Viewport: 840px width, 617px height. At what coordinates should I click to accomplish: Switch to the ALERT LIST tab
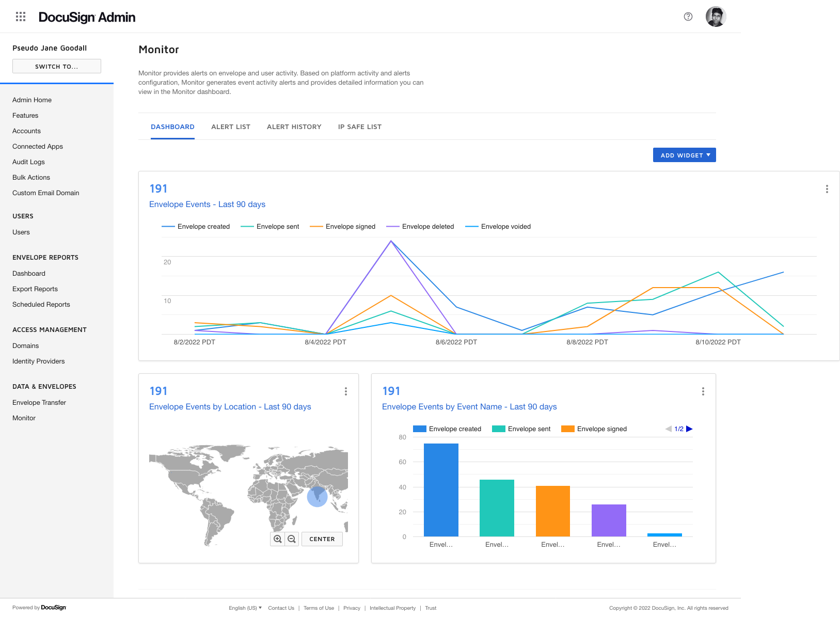[x=231, y=127]
